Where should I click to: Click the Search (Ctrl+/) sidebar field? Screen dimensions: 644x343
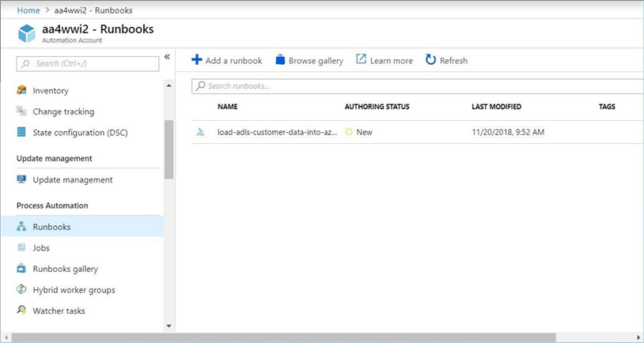pyautogui.click(x=87, y=62)
